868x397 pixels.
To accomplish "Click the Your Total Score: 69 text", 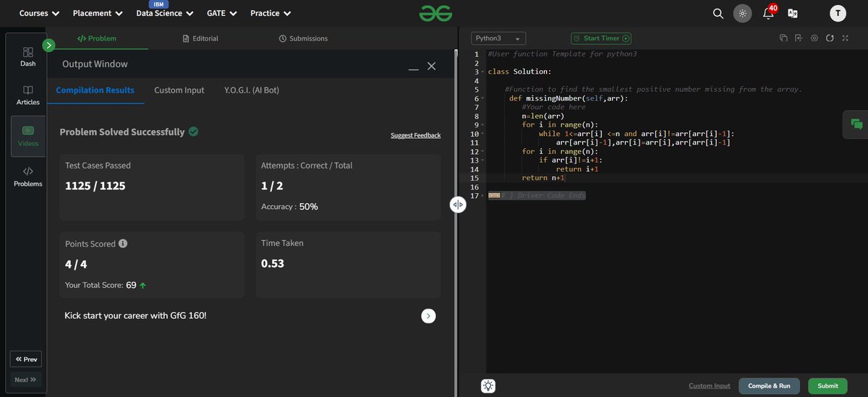I will pyautogui.click(x=101, y=285).
